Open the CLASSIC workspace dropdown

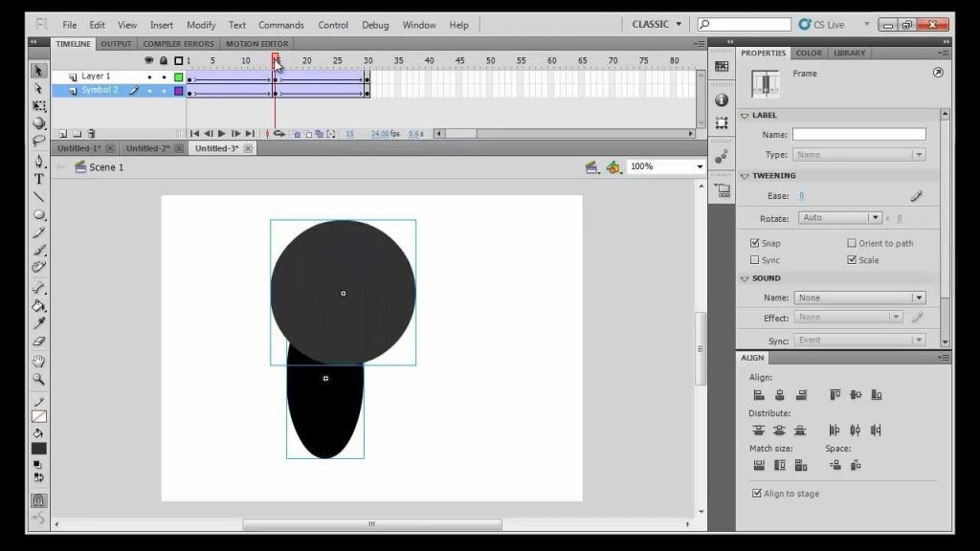657,24
